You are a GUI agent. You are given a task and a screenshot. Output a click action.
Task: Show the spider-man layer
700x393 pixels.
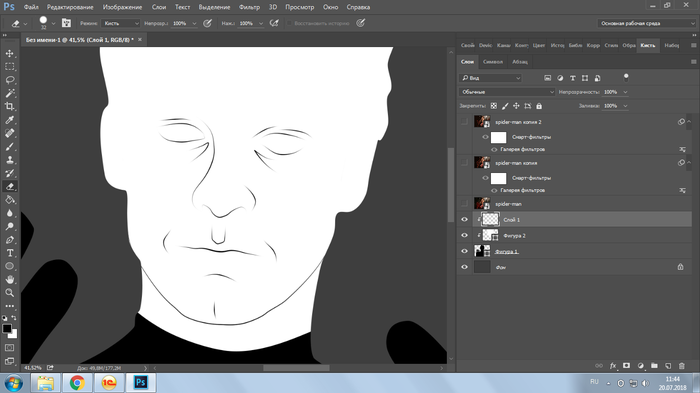coord(464,204)
